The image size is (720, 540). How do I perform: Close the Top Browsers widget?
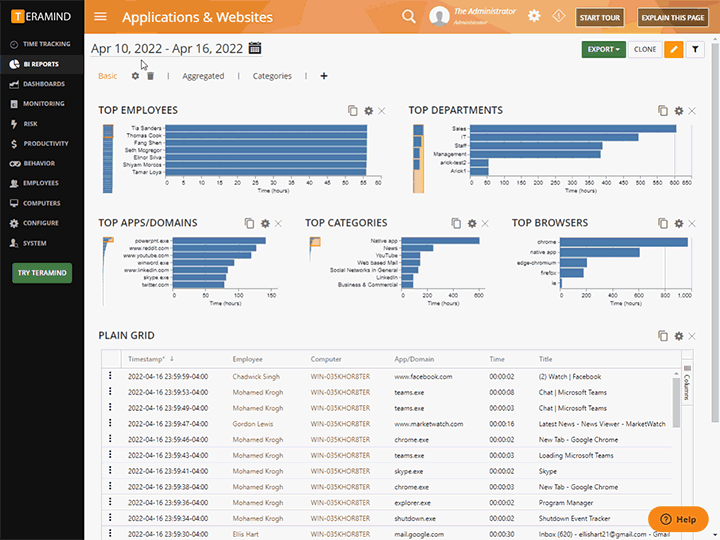(692, 223)
